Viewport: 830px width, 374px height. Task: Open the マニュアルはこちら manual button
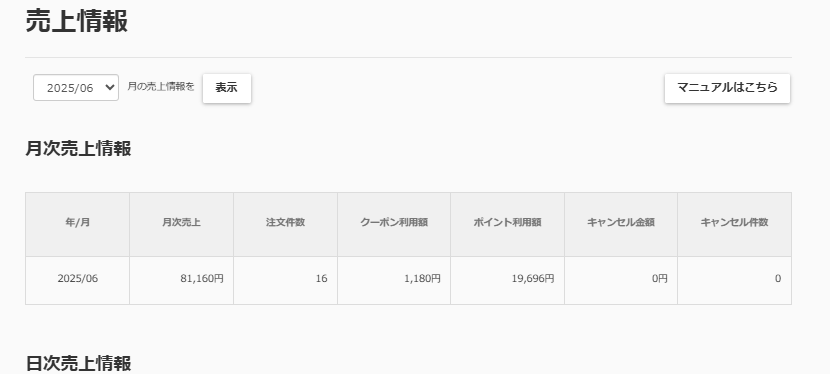tap(727, 88)
